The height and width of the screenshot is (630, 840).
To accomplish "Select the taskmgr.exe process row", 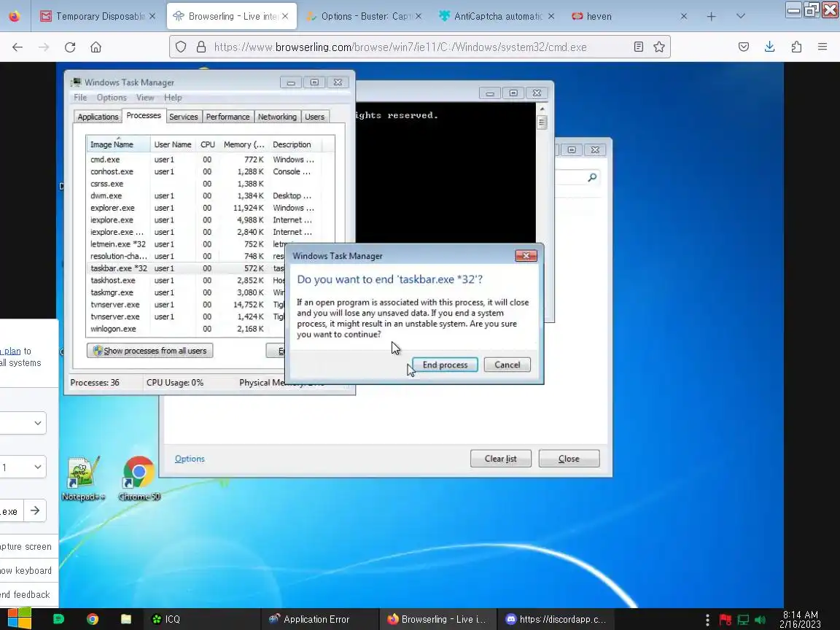I will pos(186,292).
